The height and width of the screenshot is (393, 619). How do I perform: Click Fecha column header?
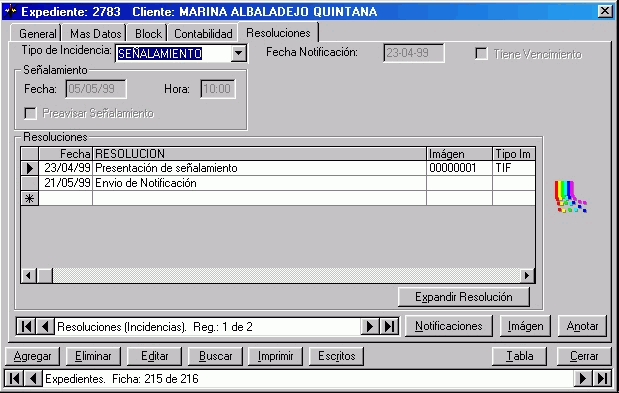tap(66, 153)
